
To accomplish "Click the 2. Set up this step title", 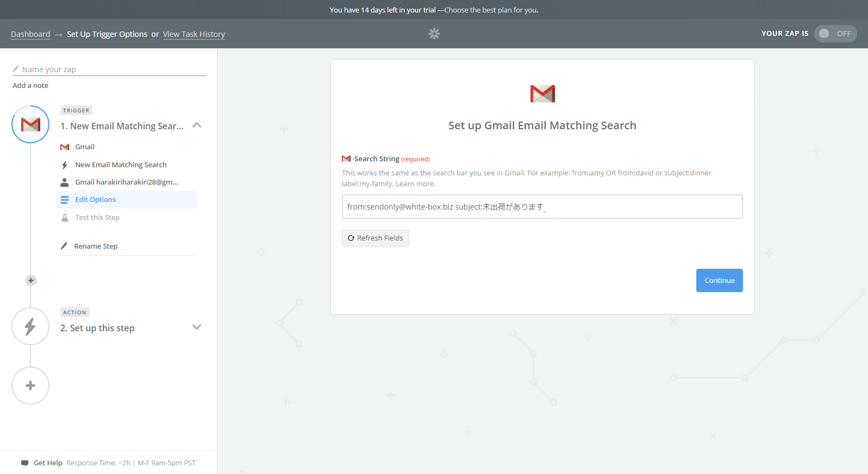I will [x=97, y=328].
